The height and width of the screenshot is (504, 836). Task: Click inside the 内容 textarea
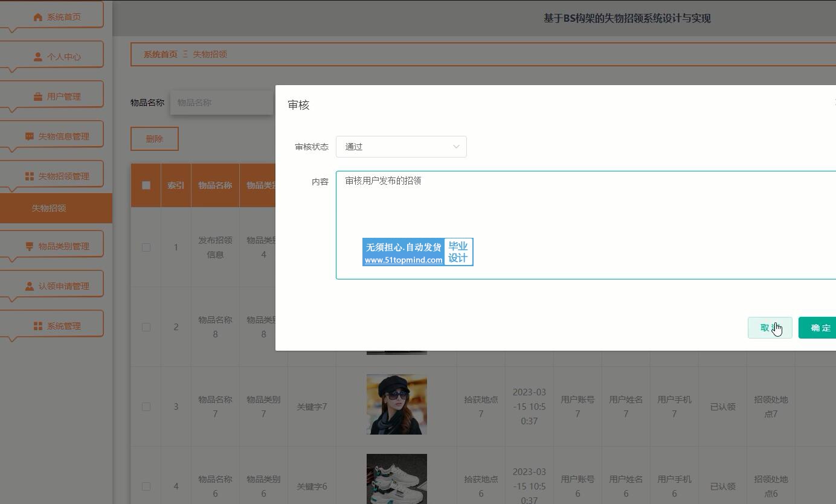point(586,225)
